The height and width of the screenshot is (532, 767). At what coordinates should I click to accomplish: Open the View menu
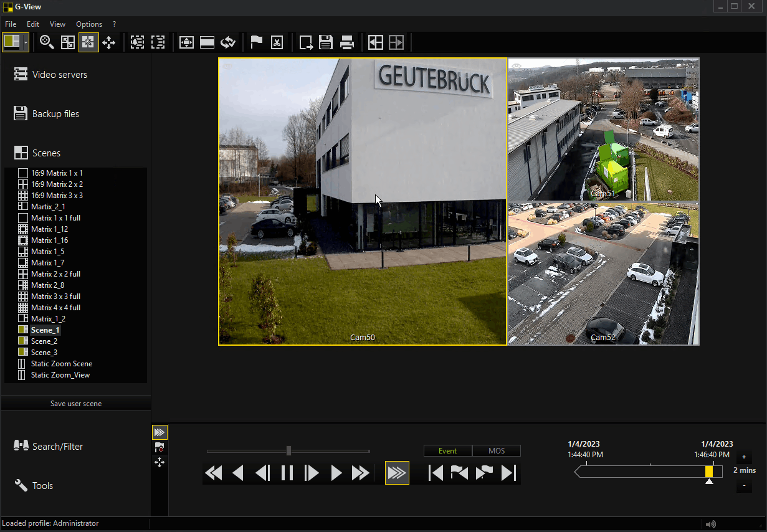tap(57, 24)
